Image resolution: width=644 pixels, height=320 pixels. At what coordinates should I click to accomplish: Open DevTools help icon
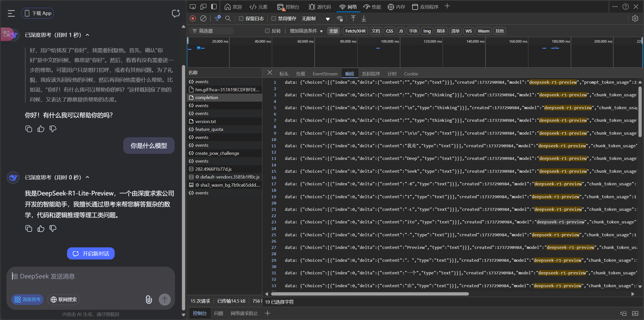tap(626, 7)
